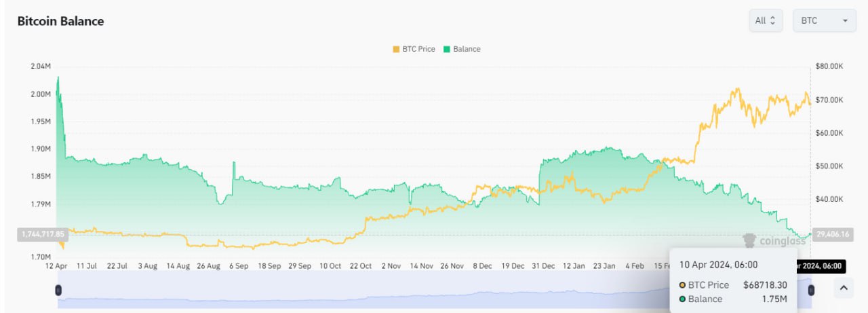Click the Bitcoin Balance chart title
The image size is (868, 313).
point(60,21)
